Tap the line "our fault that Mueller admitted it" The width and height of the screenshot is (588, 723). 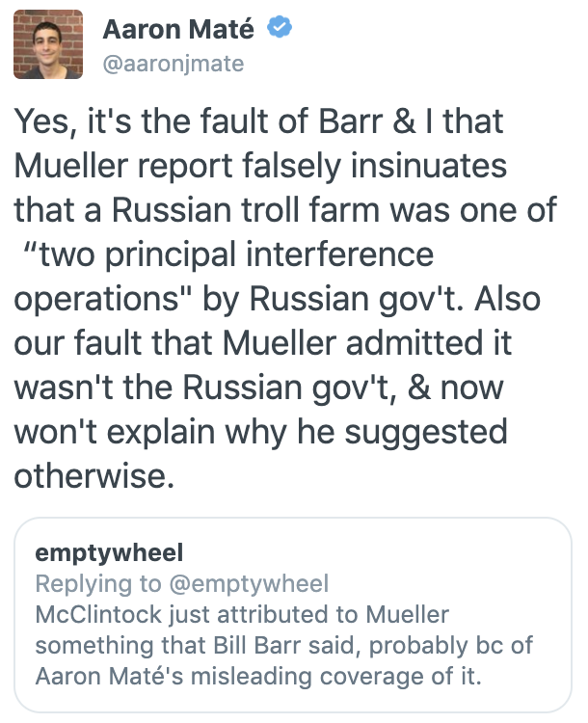tap(263, 342)
